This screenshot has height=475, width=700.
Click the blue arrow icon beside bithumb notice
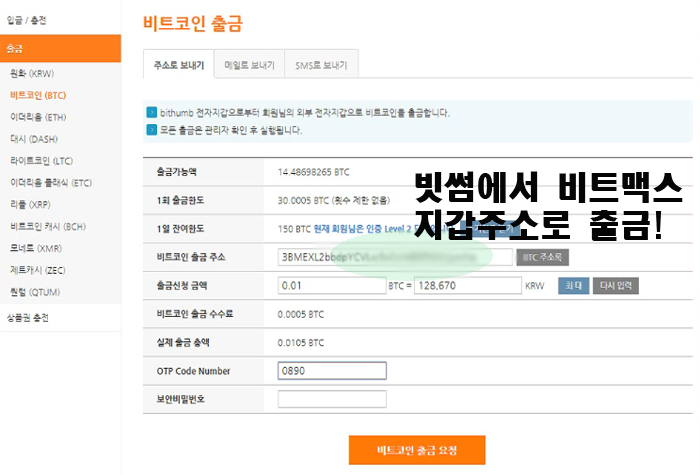152,112
